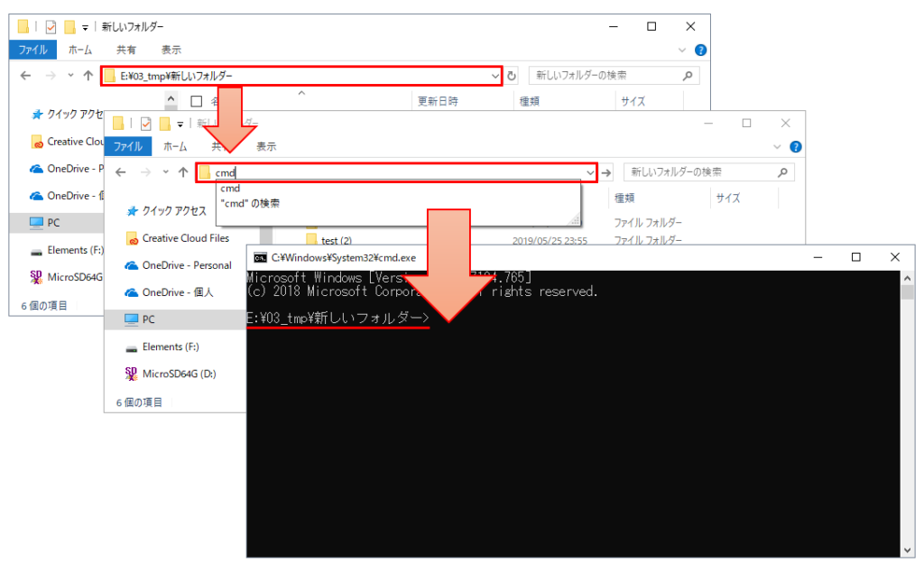Sort by サイズ column in the middle window
Viewport: 924px width, 564px height.
tap(728, 198)
